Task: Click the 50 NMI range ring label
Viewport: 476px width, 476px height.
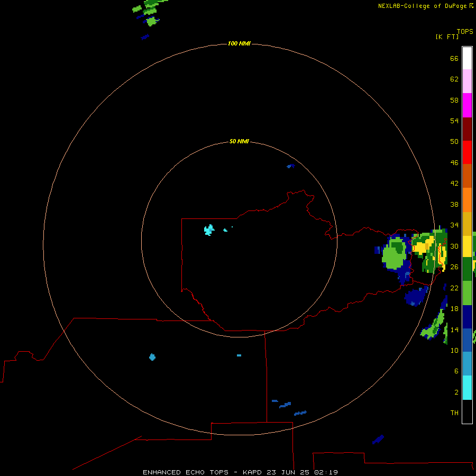Action: coord(239,141)
